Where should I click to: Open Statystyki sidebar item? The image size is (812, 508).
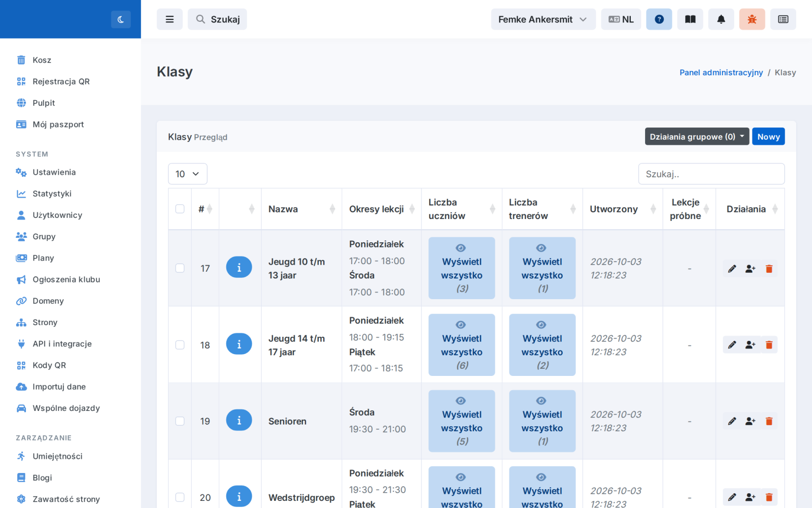coord(52,194)
